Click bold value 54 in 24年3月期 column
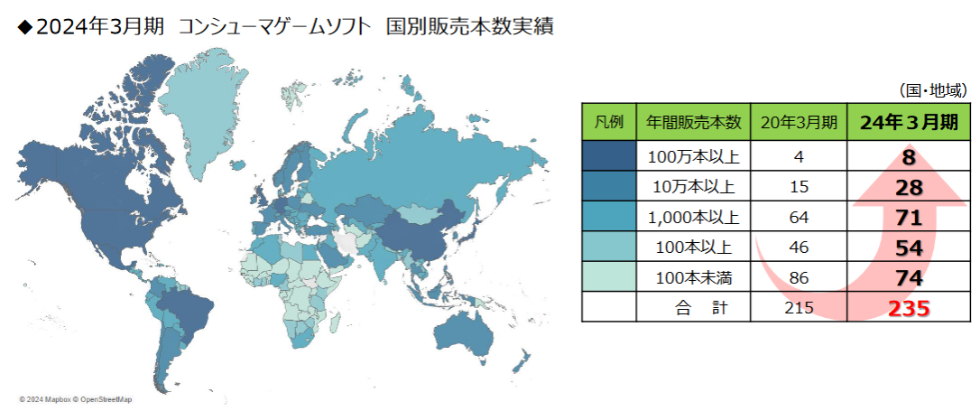Screen dimensions: 980x411 909,248
